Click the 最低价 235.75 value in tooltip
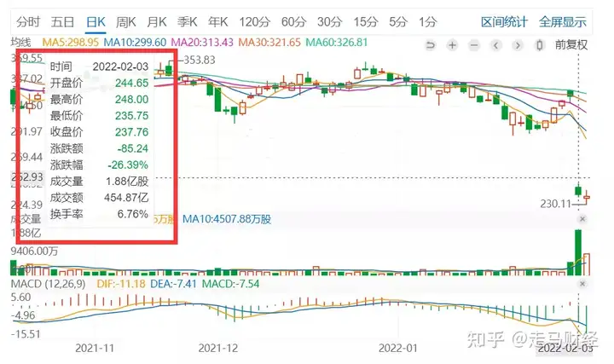614x364 pixels. point(131,115)
